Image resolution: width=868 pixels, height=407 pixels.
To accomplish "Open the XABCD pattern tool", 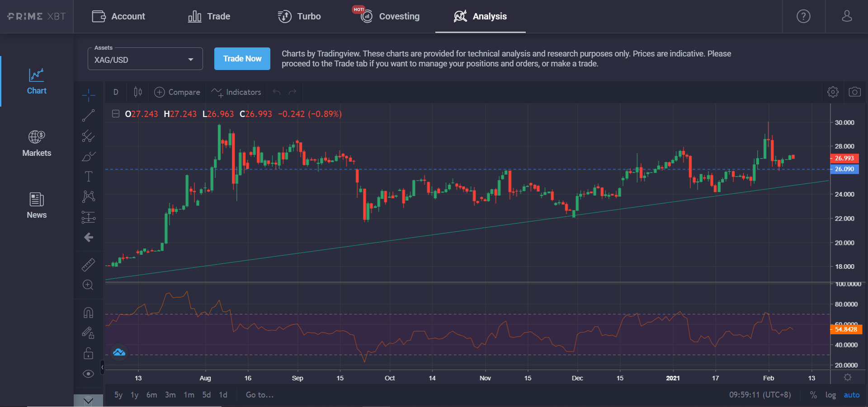I will point(88,196).
